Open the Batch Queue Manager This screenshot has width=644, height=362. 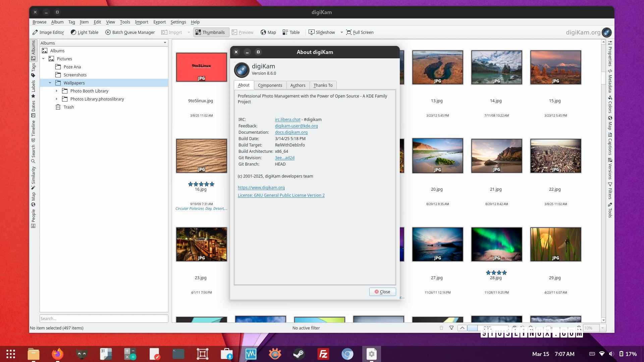point(130,32)
